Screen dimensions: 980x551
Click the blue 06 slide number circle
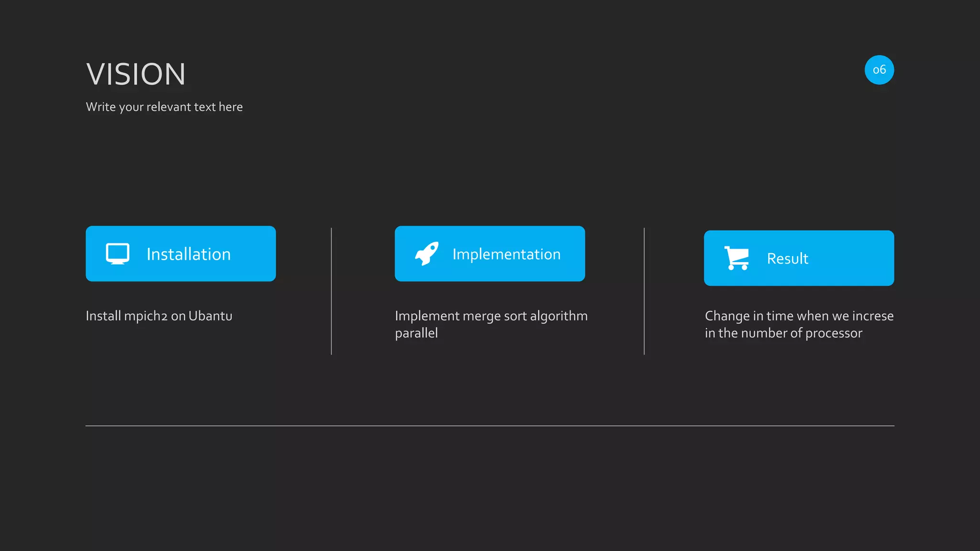(x=879, y=70)
